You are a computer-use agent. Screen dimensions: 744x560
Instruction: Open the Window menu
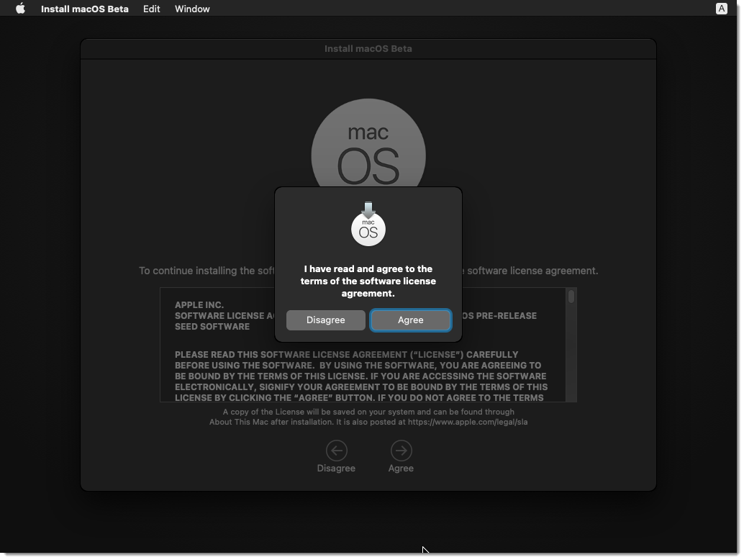[x=192, y=9]
